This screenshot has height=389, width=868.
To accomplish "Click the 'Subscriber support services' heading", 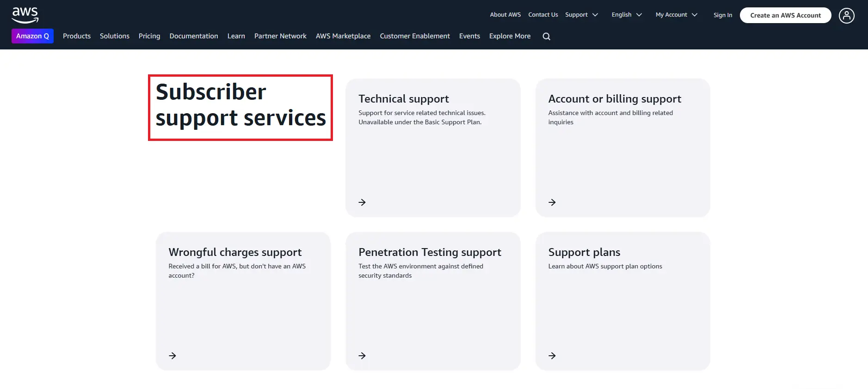I will pos(240,105).
